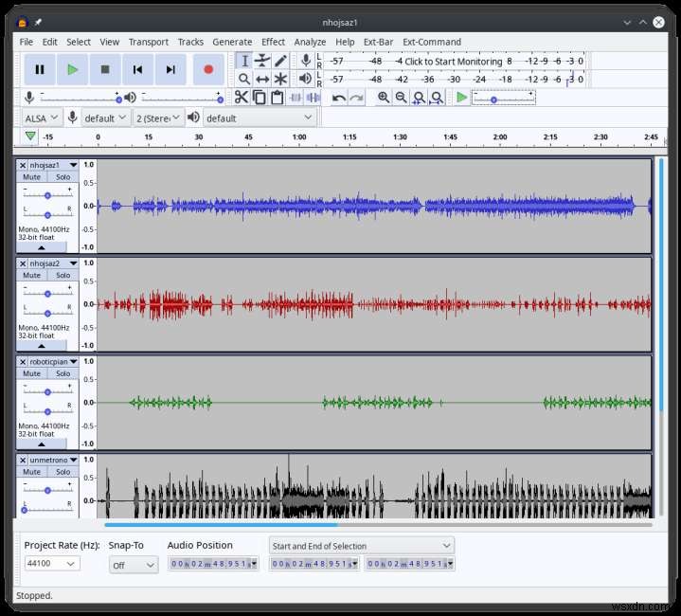Mute the nhojsaz1 track

[x=32, y=177]
